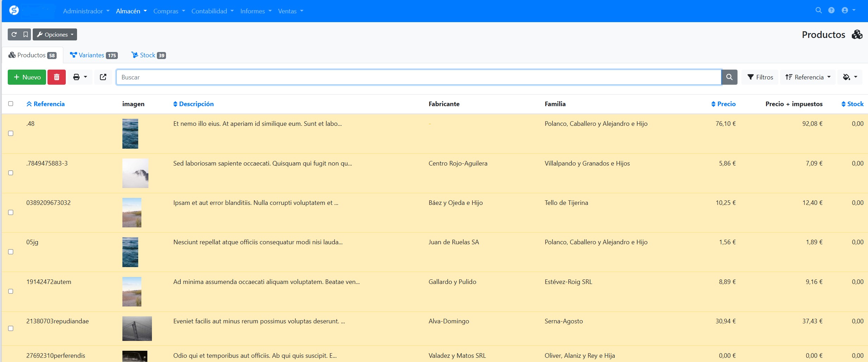The width and height of the screenshot is (868, 362).
Task: Click the red trash delete button
Action: tap(57, 77)
